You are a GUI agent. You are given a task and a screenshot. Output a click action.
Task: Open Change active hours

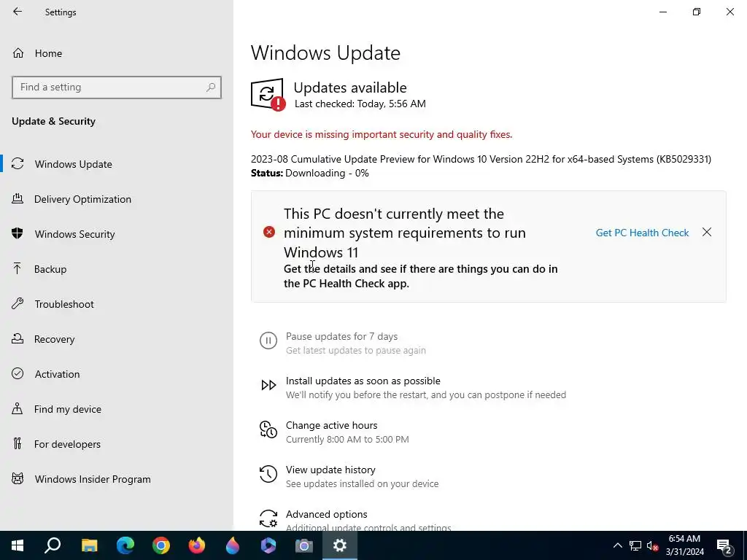[332, 425]
